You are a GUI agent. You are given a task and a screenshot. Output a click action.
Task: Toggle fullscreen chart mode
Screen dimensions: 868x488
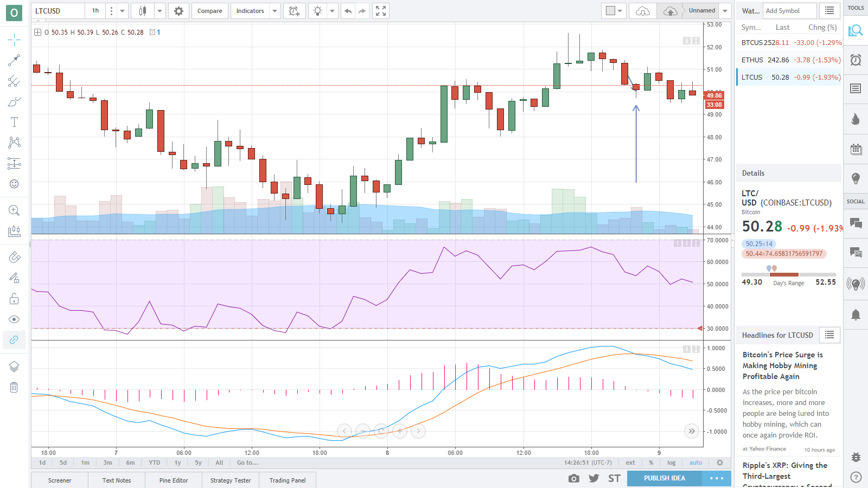[381, 11]
